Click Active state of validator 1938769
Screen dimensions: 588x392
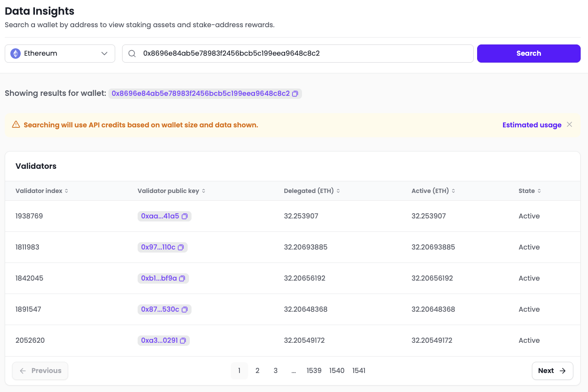[529, 216]
